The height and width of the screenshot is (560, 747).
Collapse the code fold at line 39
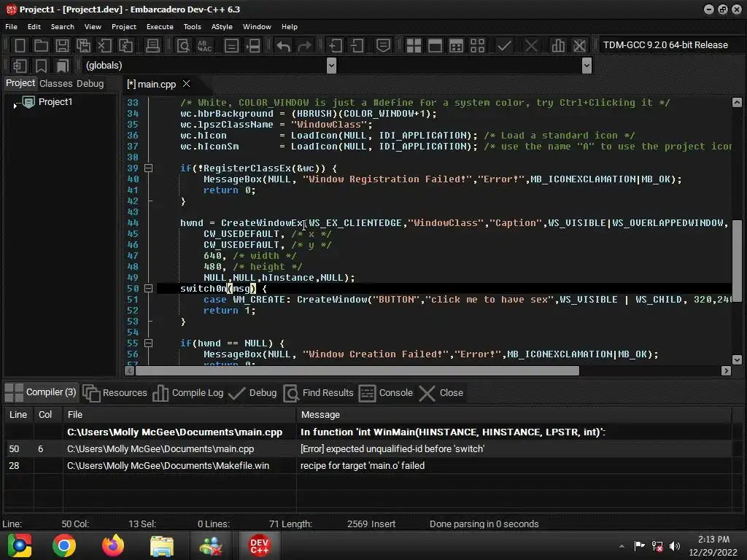tap(149, 168)
